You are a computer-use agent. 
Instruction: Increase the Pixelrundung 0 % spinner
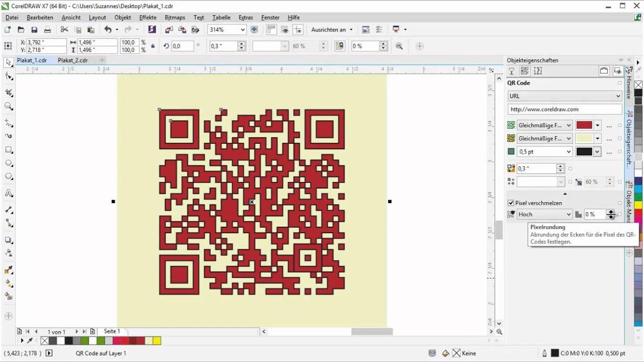(611, 212)
